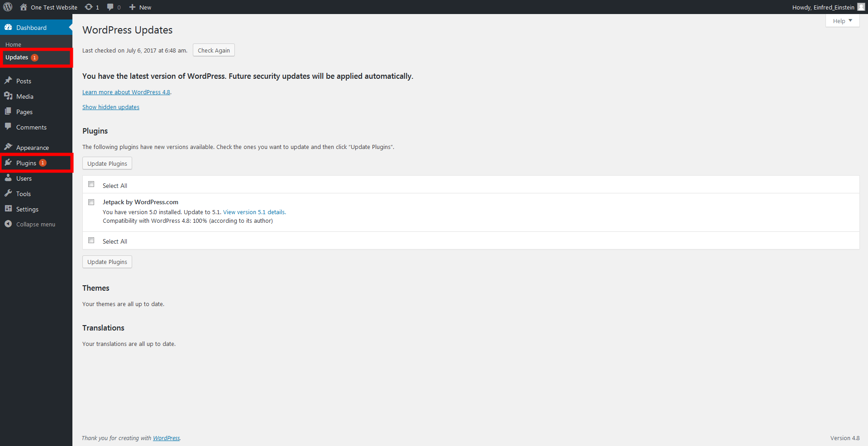
Task: Click the Tools wrench icon in sidebar
Action: click(8, 193)
